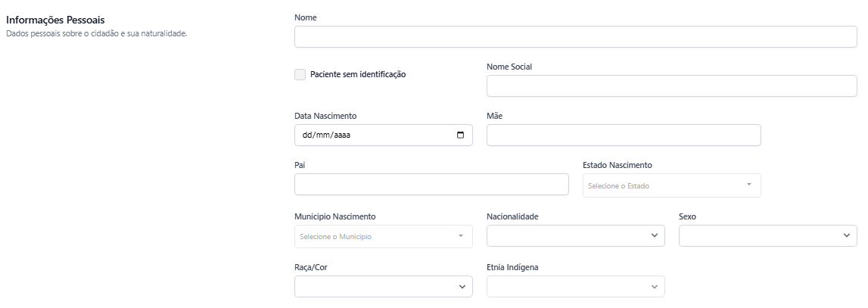Focus the Nome Social text field

(x=671, y=86)
